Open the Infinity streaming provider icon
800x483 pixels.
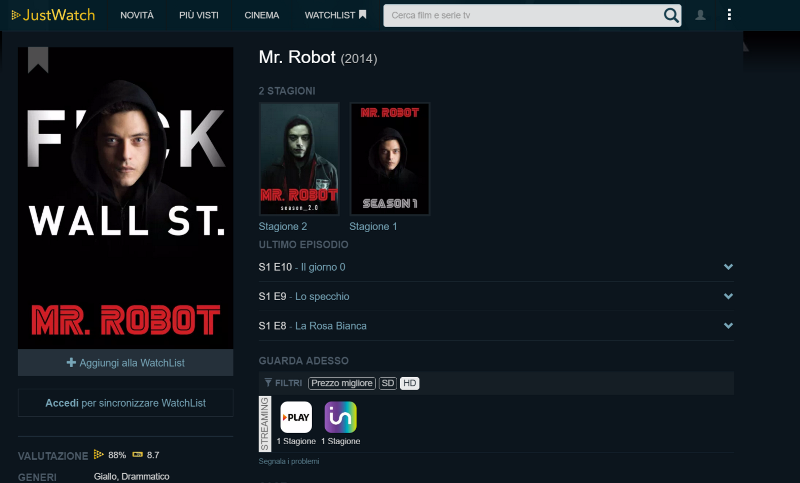coord(340,417)
